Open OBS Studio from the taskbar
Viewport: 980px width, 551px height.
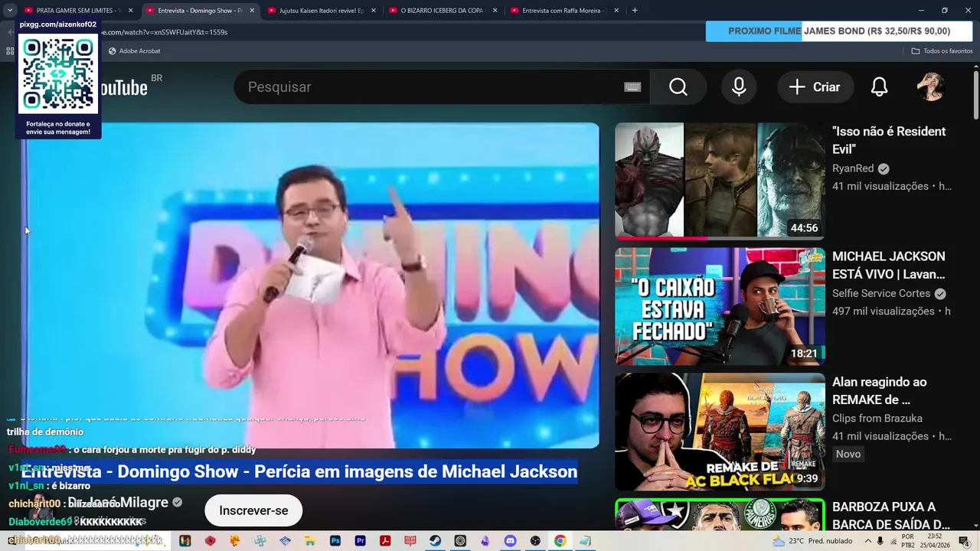pyautogui.click(x=535, y=541)
